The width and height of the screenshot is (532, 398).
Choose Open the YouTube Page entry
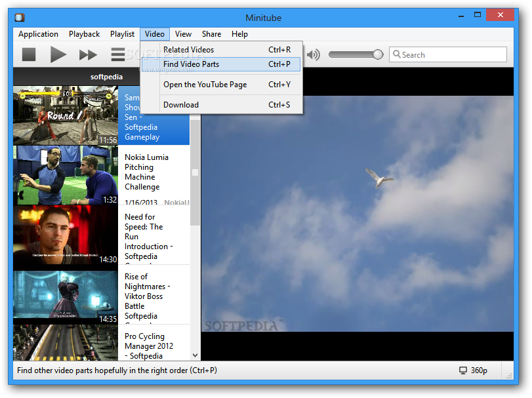221,85
